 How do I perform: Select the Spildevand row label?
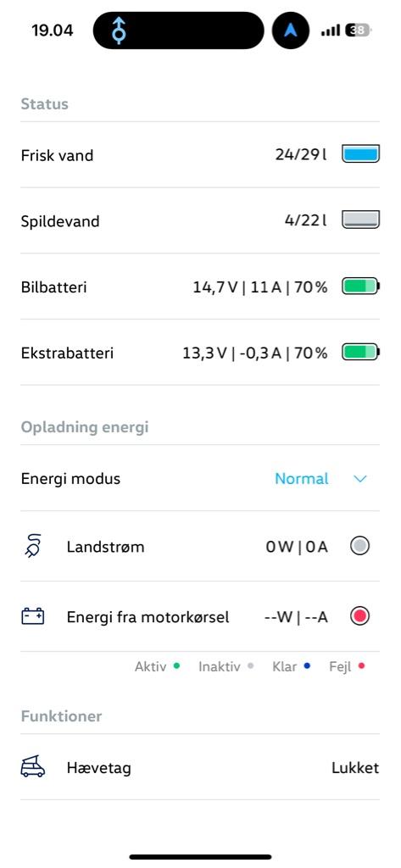click(x=60, y=221)
